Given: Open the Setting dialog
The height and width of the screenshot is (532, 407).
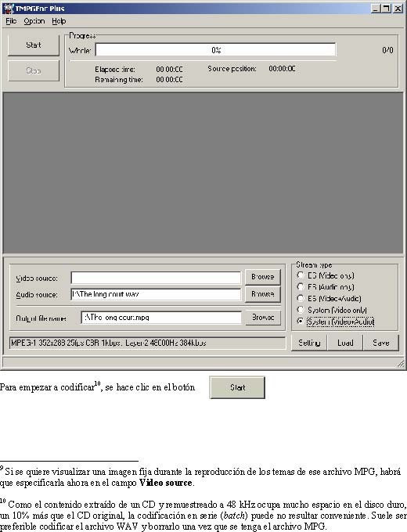Looking at the screenshot, I should tap(309, 343).
